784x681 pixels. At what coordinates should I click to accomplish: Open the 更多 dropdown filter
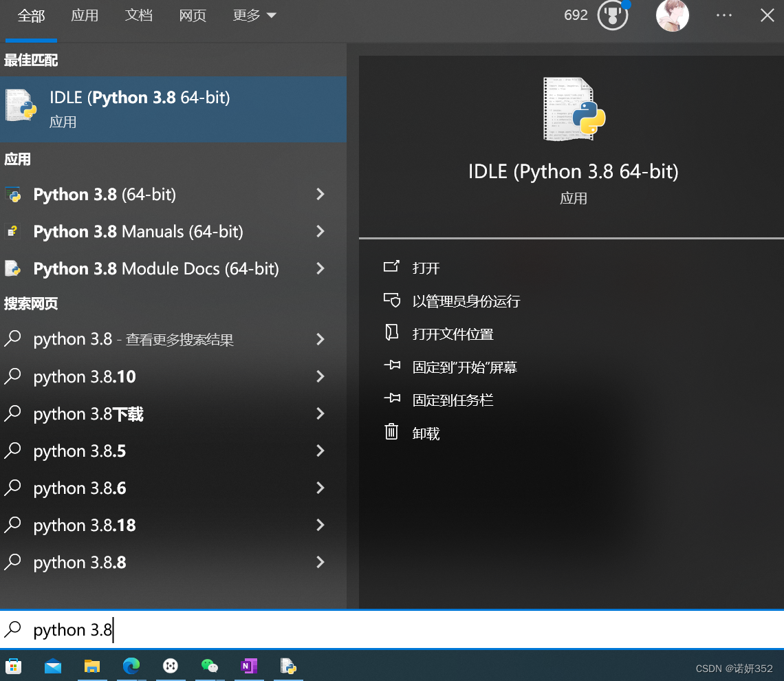click(254, 16)
